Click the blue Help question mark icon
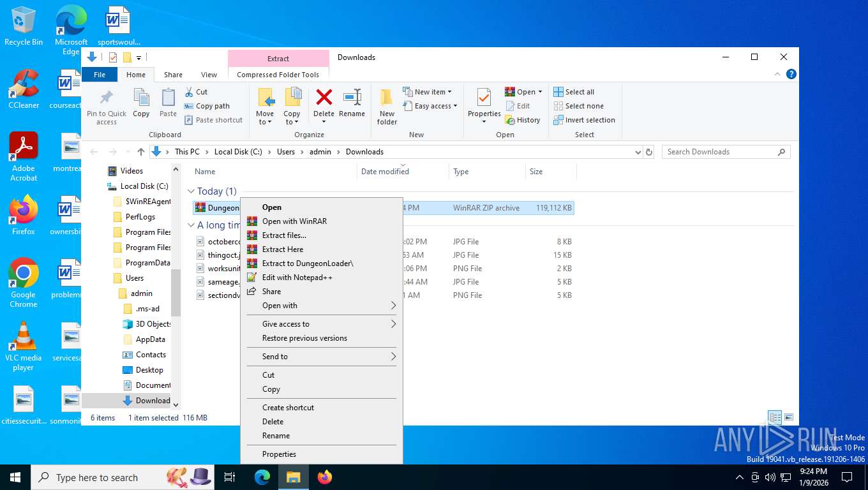This screenshot has height=490, width=868. (791, 74)
